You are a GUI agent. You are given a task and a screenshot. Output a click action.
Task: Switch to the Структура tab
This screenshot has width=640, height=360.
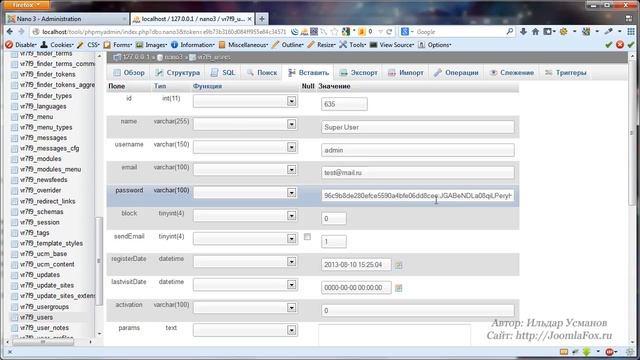point(178,73)
